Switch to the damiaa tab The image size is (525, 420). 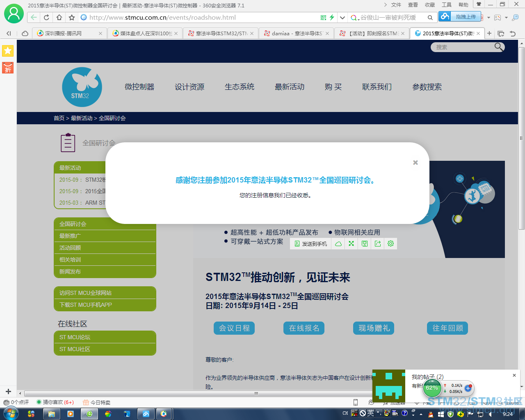pos(296,34)
